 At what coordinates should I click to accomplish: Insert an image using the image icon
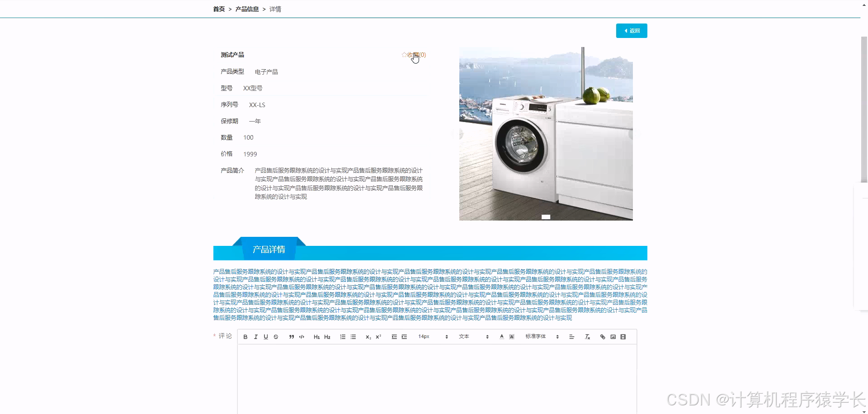click(x=613, y=337)
